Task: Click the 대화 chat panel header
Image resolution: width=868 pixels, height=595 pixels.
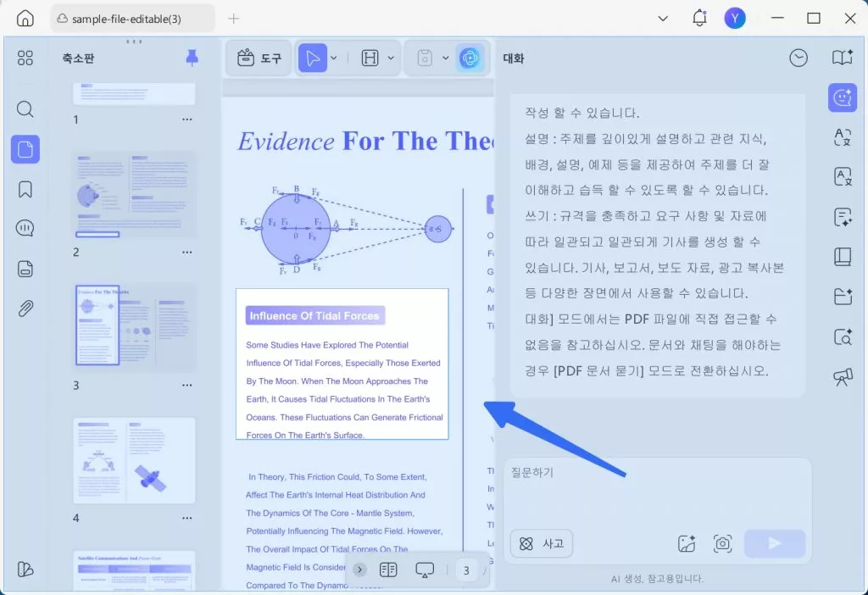Action: coord(513,58)
